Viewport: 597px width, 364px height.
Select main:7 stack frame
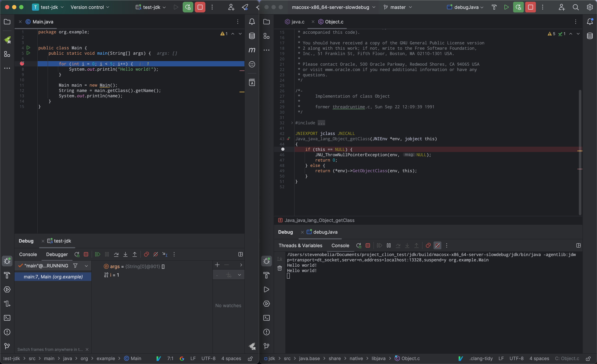click(53, 277)
